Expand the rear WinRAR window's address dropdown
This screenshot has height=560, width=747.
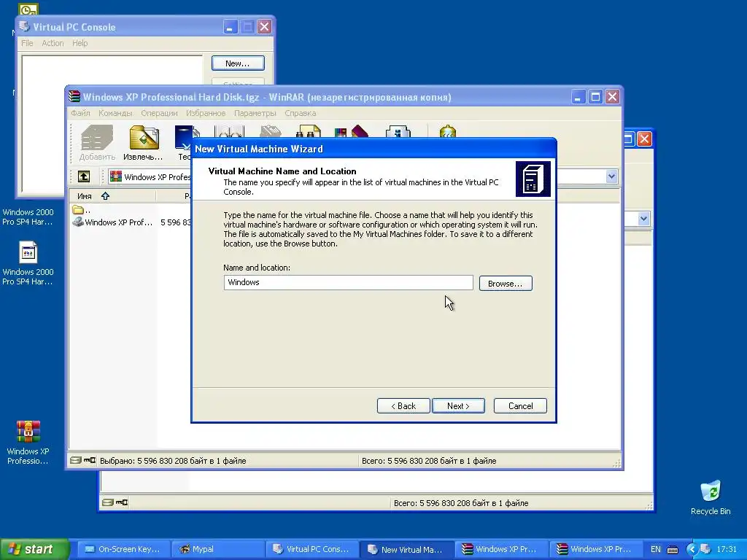click(643, 219)
